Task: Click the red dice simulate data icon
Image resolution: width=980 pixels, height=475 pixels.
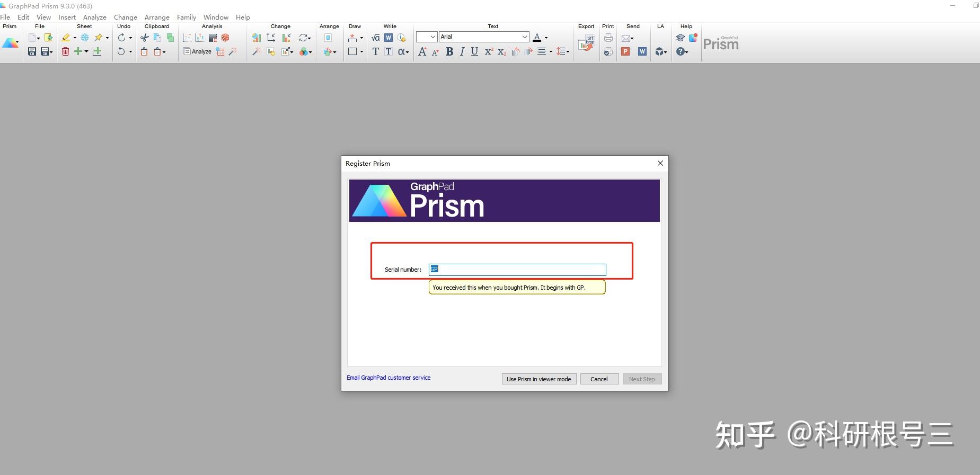Action: point(225,38)
